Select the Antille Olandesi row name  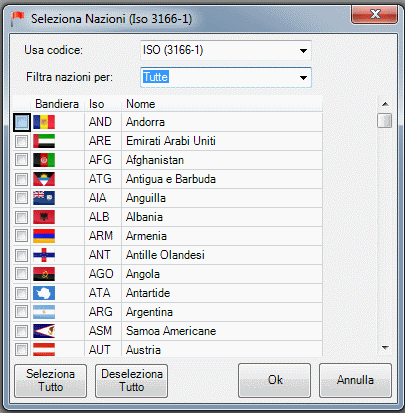(165, 255)
